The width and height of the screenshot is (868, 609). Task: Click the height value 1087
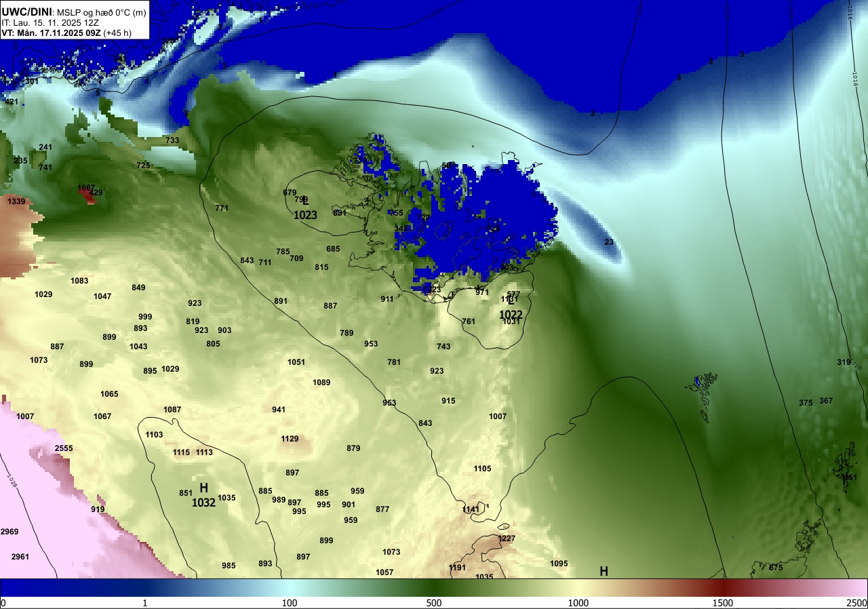pyautogui.click(x=172, y=410)
